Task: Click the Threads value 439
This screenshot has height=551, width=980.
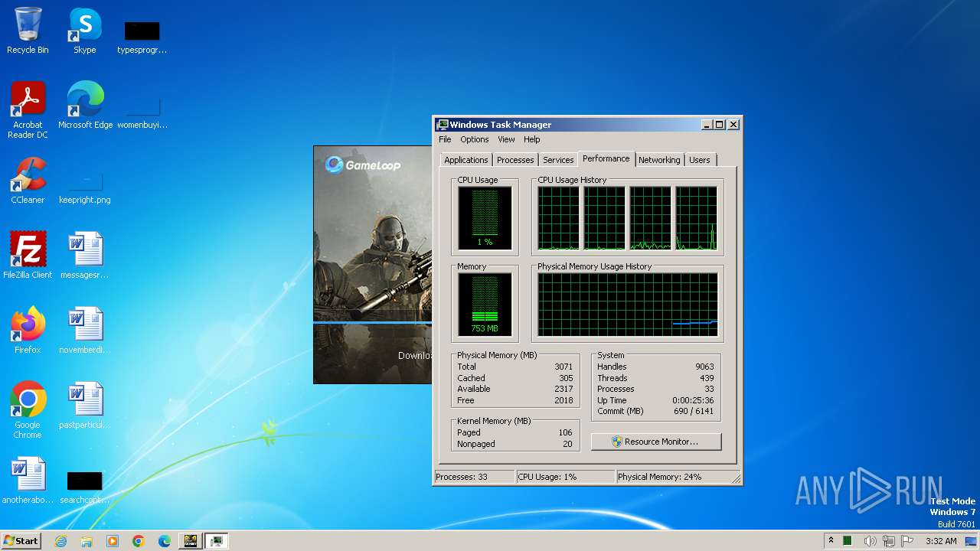Action: [707, 378]
